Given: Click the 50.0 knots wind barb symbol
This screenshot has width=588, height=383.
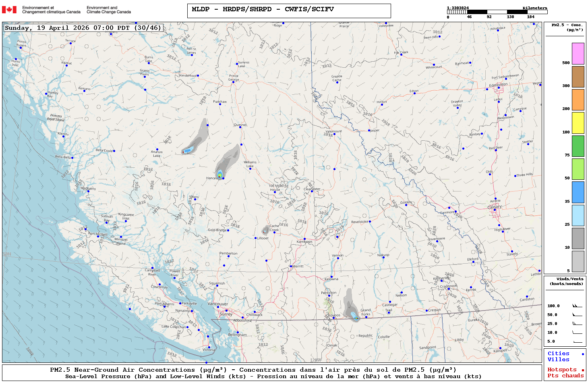Looking at the screenshot, I should tap(577, 315).
